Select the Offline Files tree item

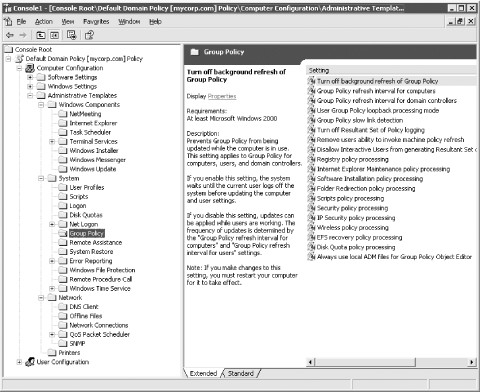tap(86, 316)
